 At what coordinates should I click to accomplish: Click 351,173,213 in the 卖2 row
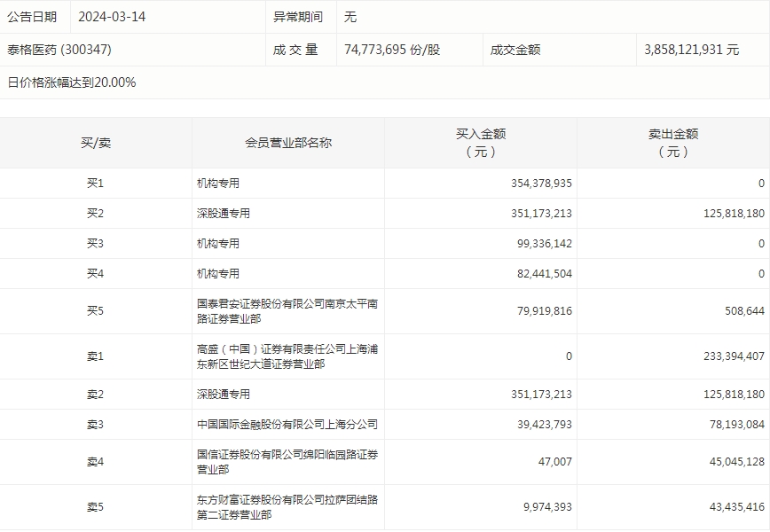coord(541,394)
